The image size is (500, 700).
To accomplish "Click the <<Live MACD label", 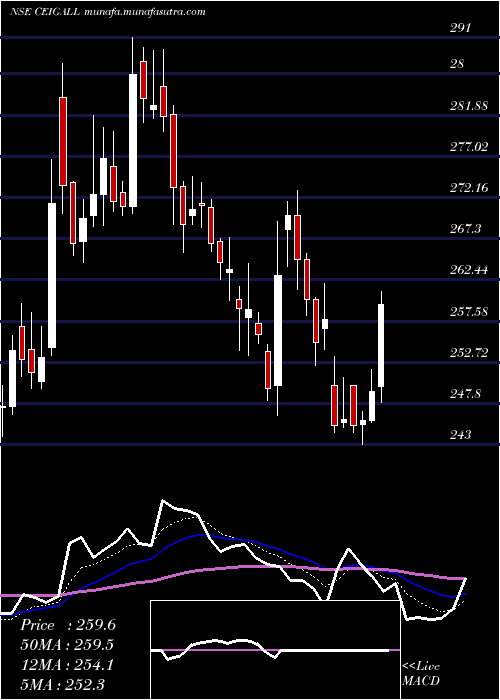I will coord(421,674).
